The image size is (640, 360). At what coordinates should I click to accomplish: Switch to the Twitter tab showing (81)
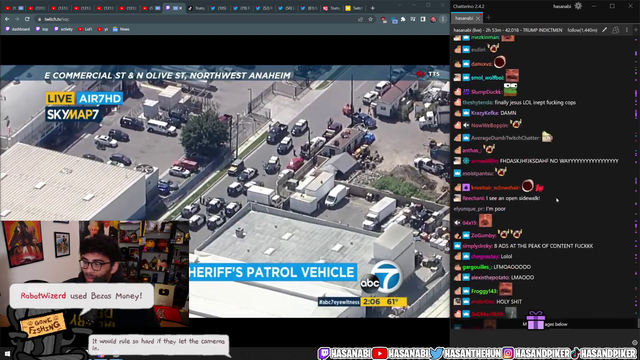click(x=309, y=8)
